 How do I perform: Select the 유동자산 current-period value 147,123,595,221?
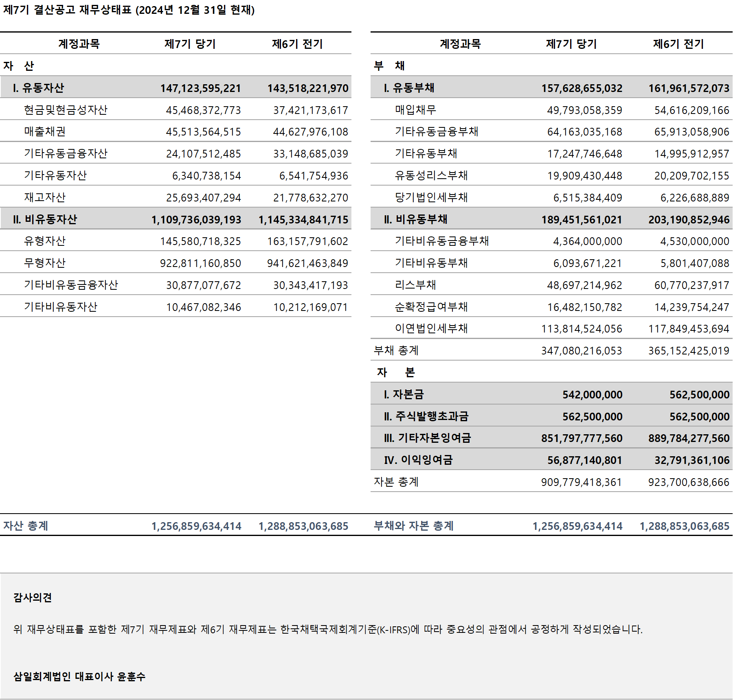201,88
